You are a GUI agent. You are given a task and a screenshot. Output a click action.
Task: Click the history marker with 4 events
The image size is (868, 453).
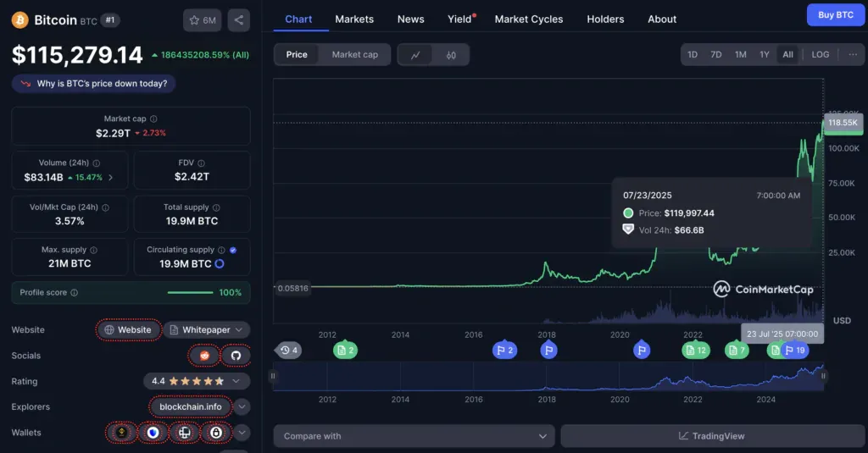[288, 350]
